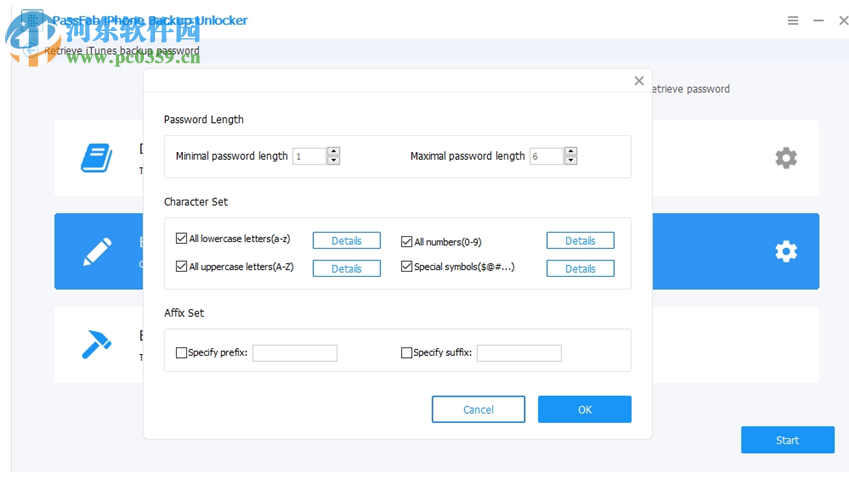Click the Start button
This screenshot has width=849, height=481.
(x=788, y=440)
